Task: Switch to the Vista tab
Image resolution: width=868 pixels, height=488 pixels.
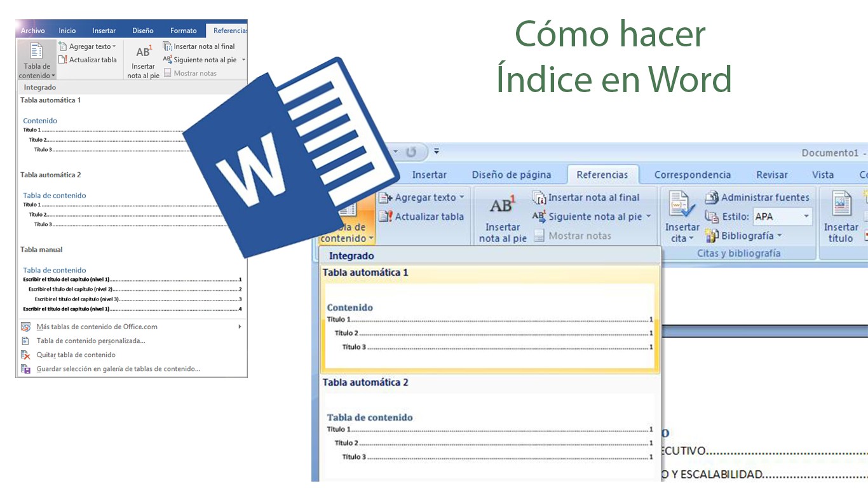Action: pos(823,175)
